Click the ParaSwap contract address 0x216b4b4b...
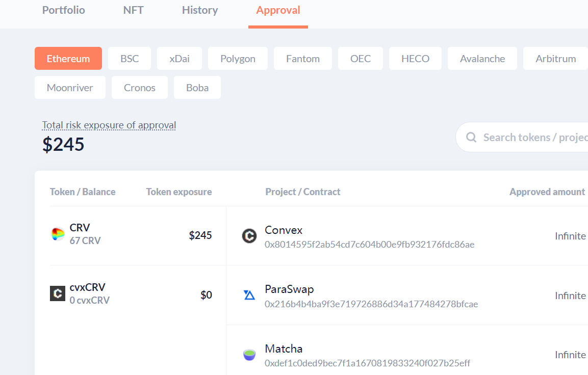 (x=371, y=304)
